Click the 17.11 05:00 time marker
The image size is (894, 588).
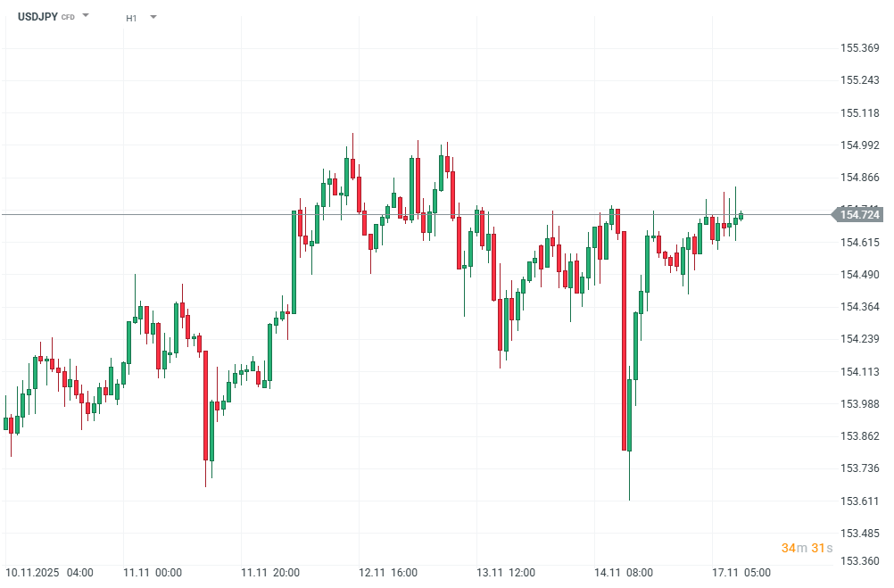(x=741, y=572)
